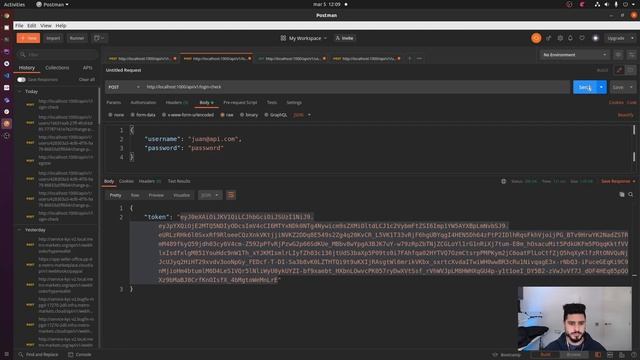Select the x-www-form-urlencoded body type
The width and height of the screenshot is (640, 360).
188,115
